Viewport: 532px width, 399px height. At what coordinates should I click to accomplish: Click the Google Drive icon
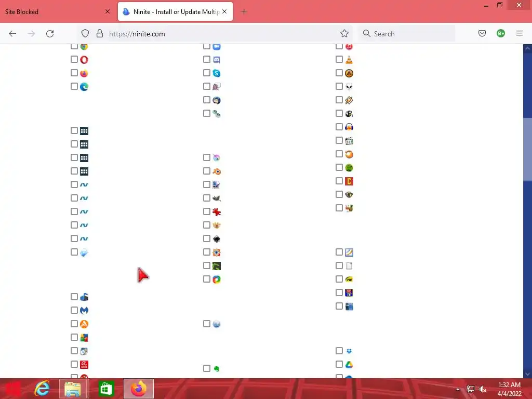tap(349, 364)
